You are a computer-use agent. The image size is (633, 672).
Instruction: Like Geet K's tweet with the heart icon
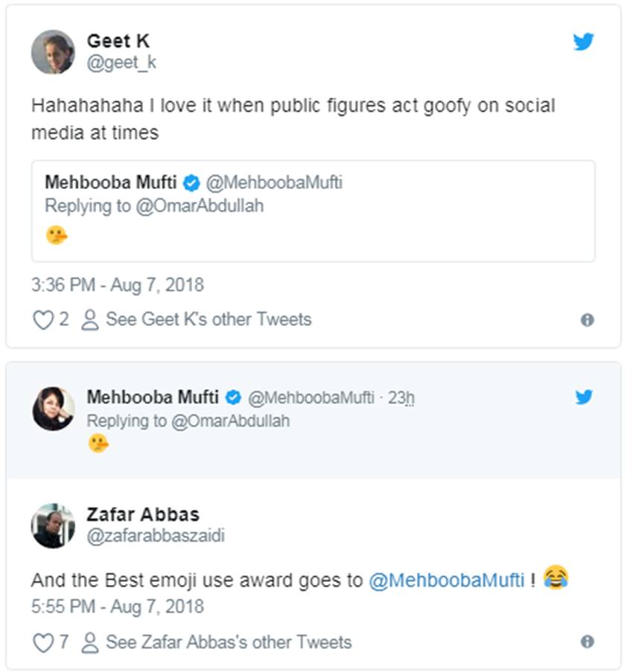point(42,320)
